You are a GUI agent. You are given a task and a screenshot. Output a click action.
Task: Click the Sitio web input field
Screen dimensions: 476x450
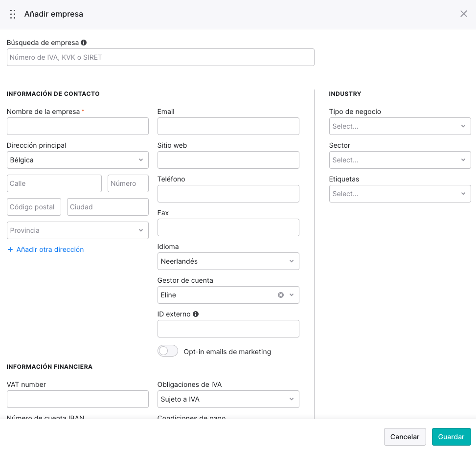tap(228, 160)
